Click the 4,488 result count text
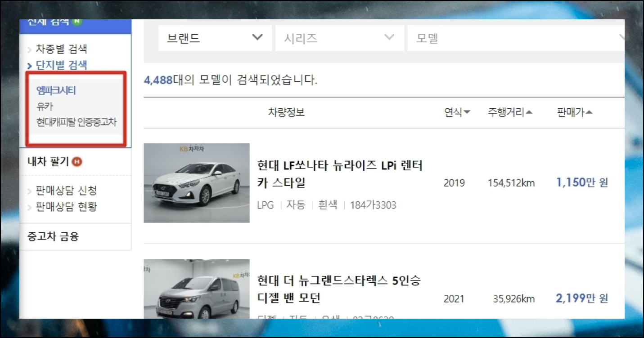644x338 pixels. pyautogui.click(x=158, y=80)
